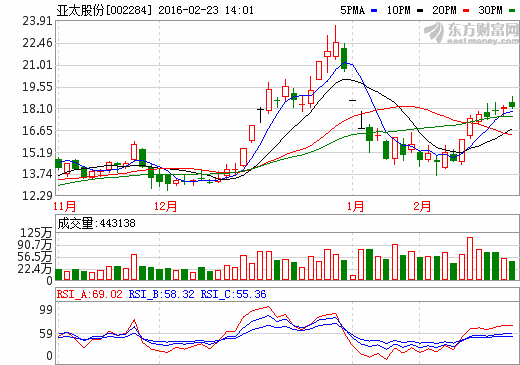Click the RSI_A:69.02 indicator label
Viewport: 520px width, 365px height.
[x=89, y=294]
